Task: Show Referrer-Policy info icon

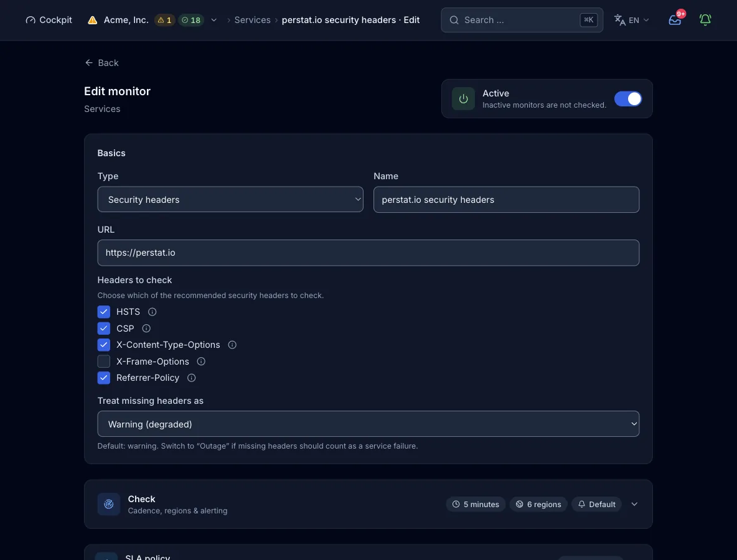Action: 191,378
